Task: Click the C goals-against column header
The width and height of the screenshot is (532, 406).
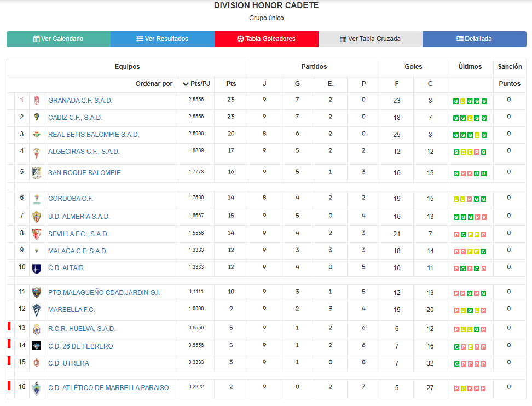Action: pos(430,84)
